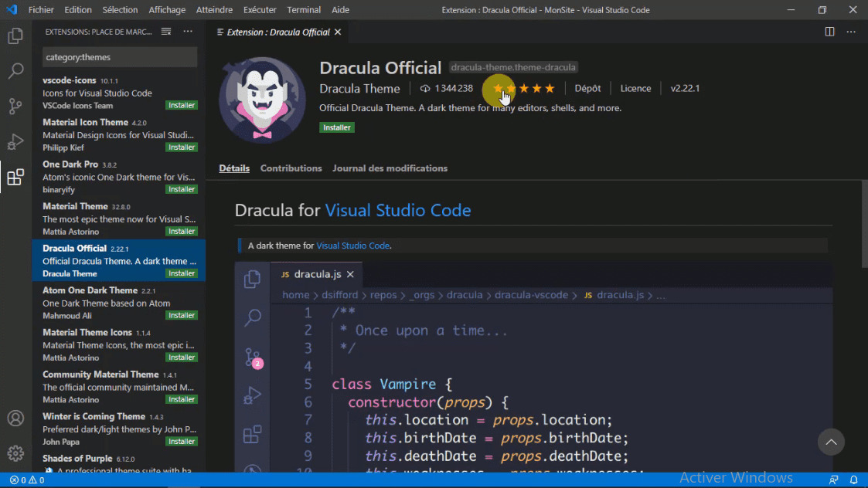Select Community Material Theme list entry
The width and height of the screenshot is (868, 488).
coord(119,387)
